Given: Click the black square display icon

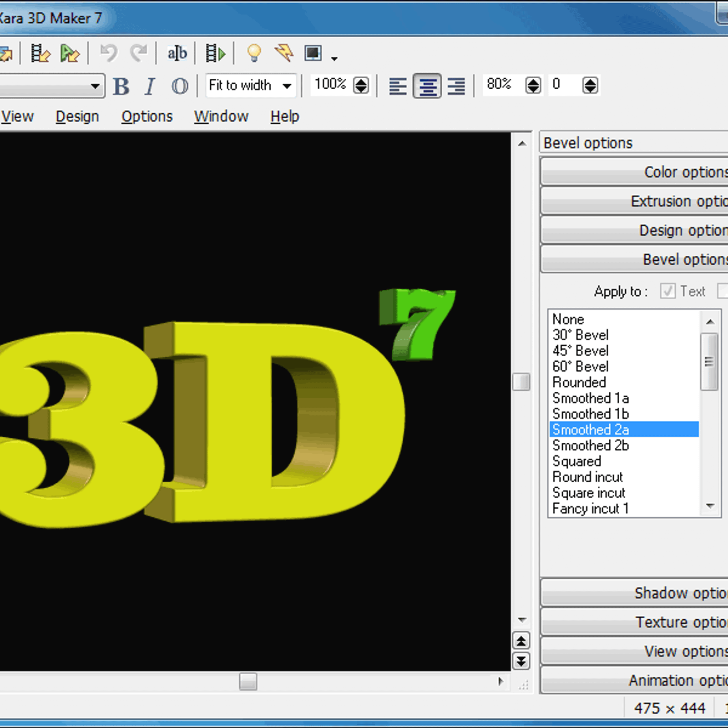Looking at the screenshot, I should click(313, 53).
